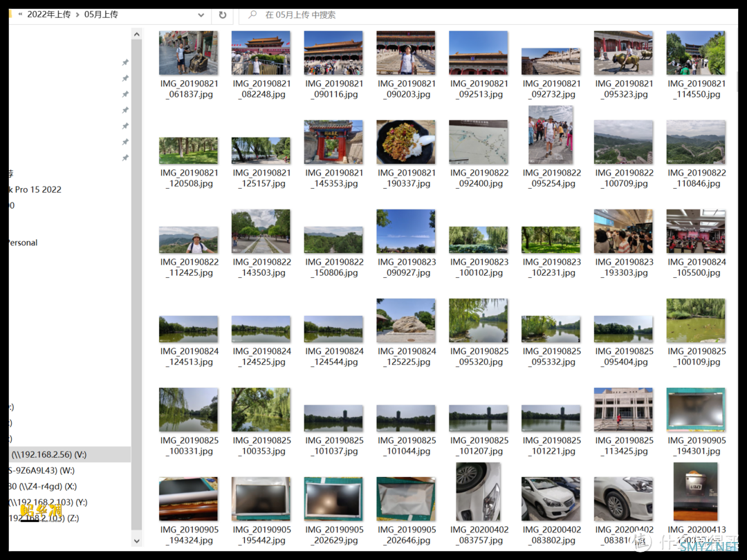Select thumbnail IMG_20190825_100331.jpg
The image size is (747, 560).
[189, 409]
